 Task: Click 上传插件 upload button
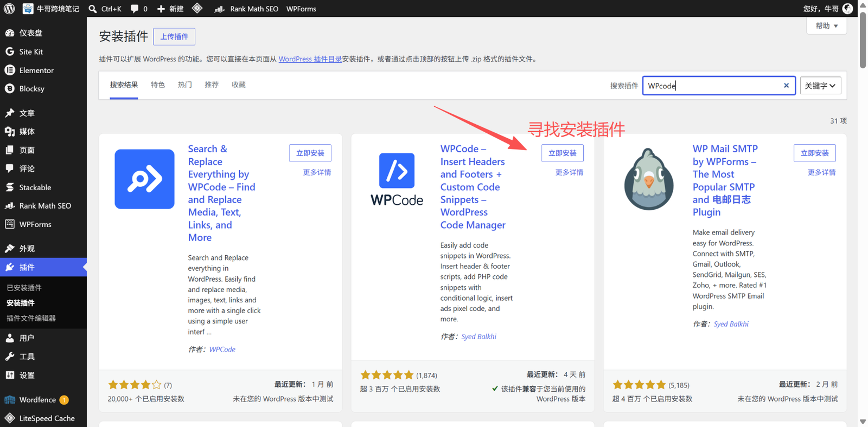pyautogui.click(x=174, y=36)
